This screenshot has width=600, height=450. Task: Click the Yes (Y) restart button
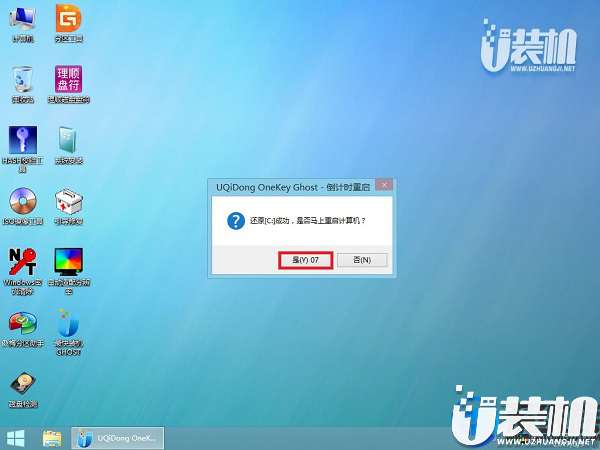click(305, 260)
